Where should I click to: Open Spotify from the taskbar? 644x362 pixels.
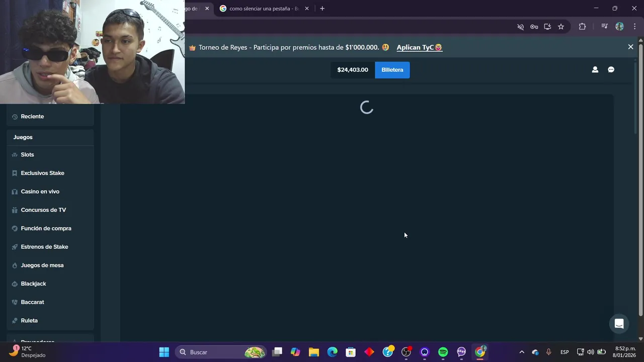pos(443,352)
